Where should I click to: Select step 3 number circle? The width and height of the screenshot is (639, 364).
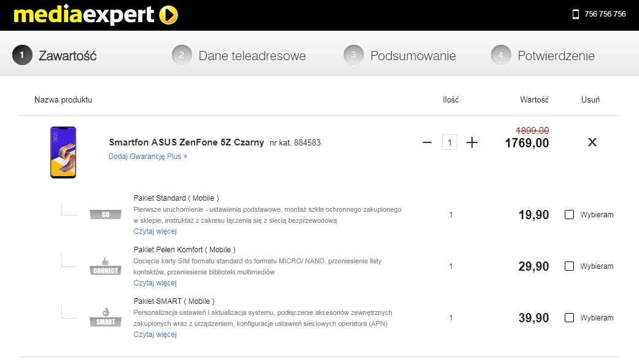click(x=354, y=55)
